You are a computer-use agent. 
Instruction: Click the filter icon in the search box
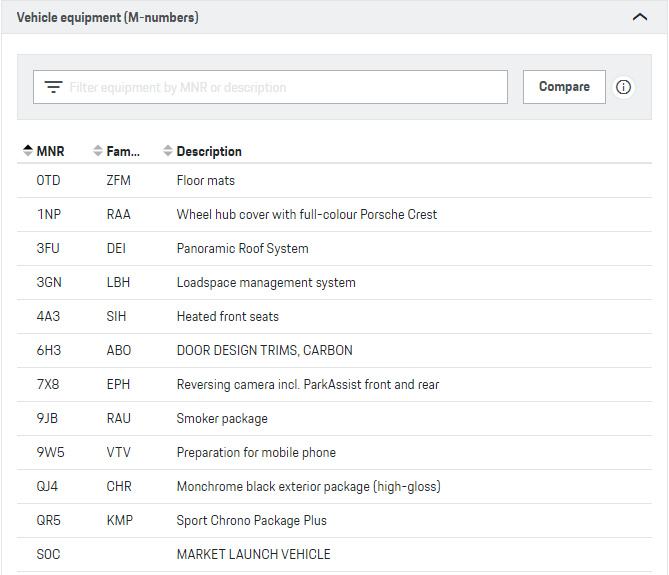pyautogui.click(x=53, y=87)
